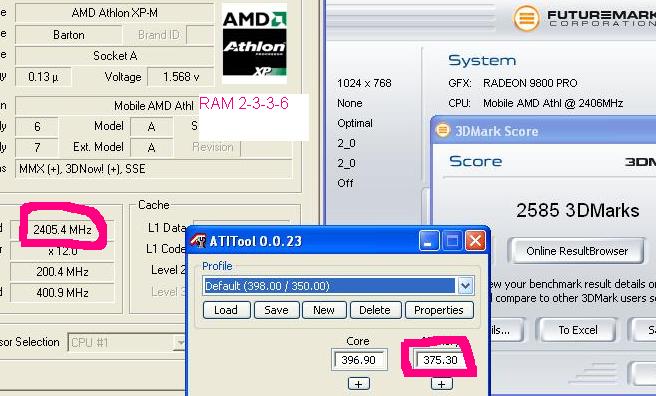Screen dimensions: 656x396
Task: Click the Delete profile button
Action: [375, 310]
